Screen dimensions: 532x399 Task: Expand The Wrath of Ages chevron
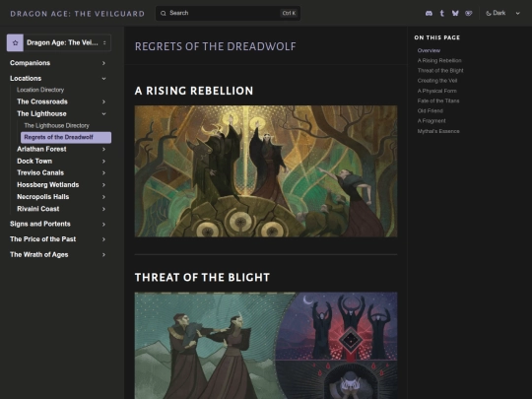tap(103, 255)
